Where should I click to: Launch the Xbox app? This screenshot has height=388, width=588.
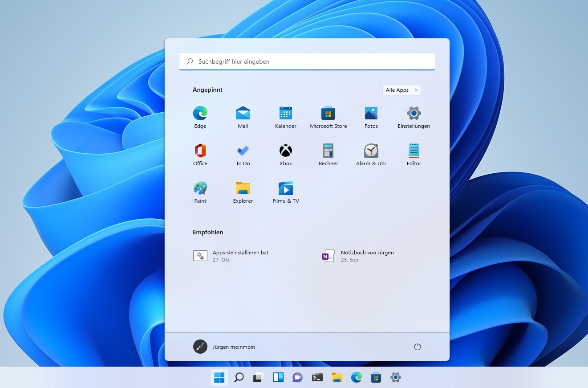[286, 155]
